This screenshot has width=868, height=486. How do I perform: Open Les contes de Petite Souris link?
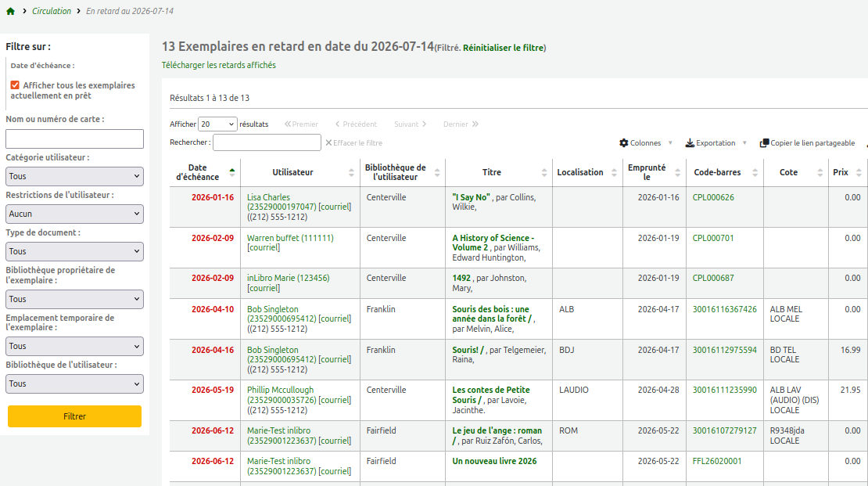pyautogui.click(x=491, y=395)
